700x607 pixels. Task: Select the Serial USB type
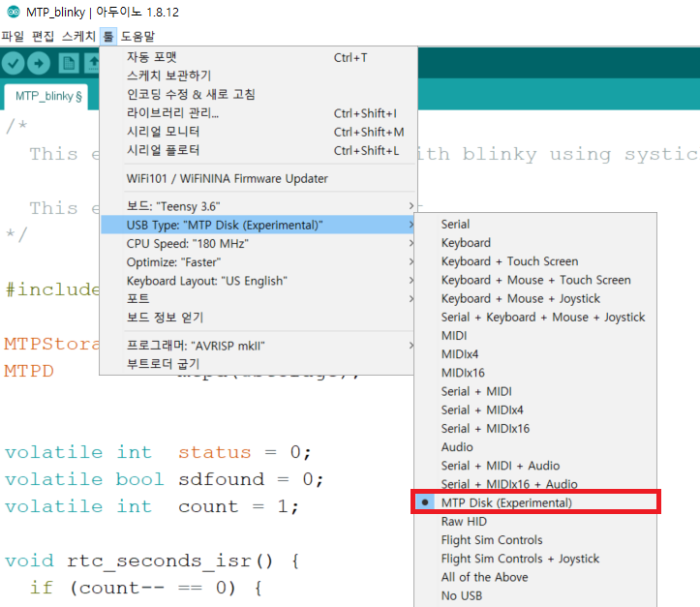(535, 224)
